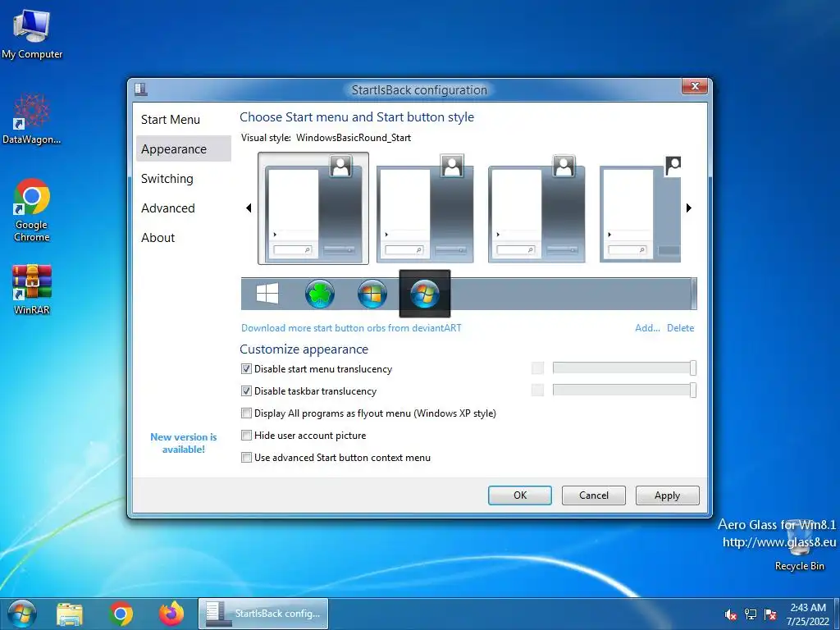This screenshot has height=630, width=840.
Task: Open File Explorer from the taskbar
Action: (70, 614)
